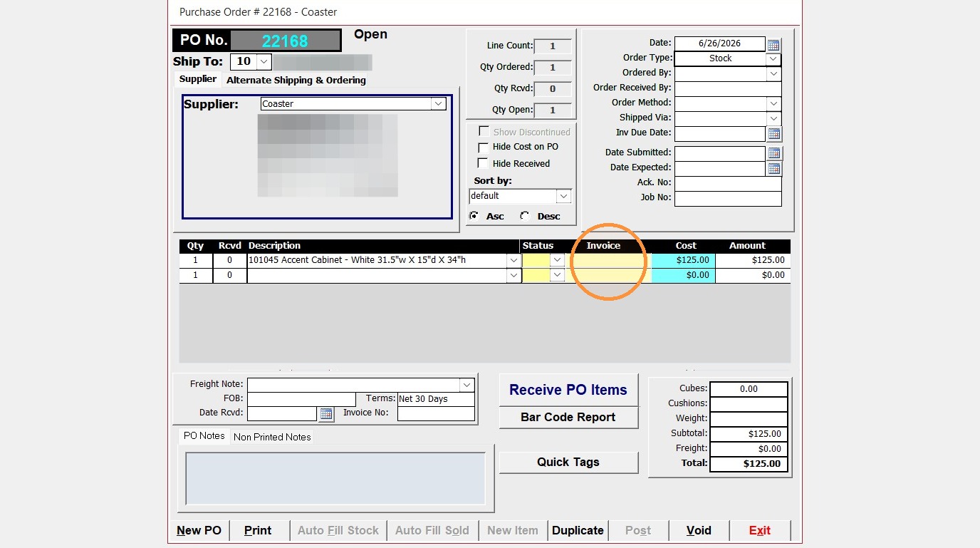This screenshot has width=980, height=548.
Task: Click the $0.00 Cost cell in second row
Action: tap(683, 275)
